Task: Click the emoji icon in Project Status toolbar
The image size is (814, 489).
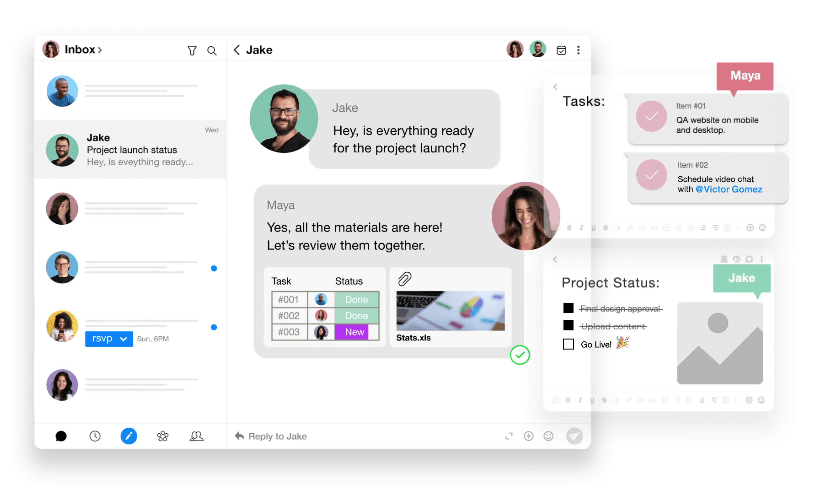Action: click(x=761, y=400)
